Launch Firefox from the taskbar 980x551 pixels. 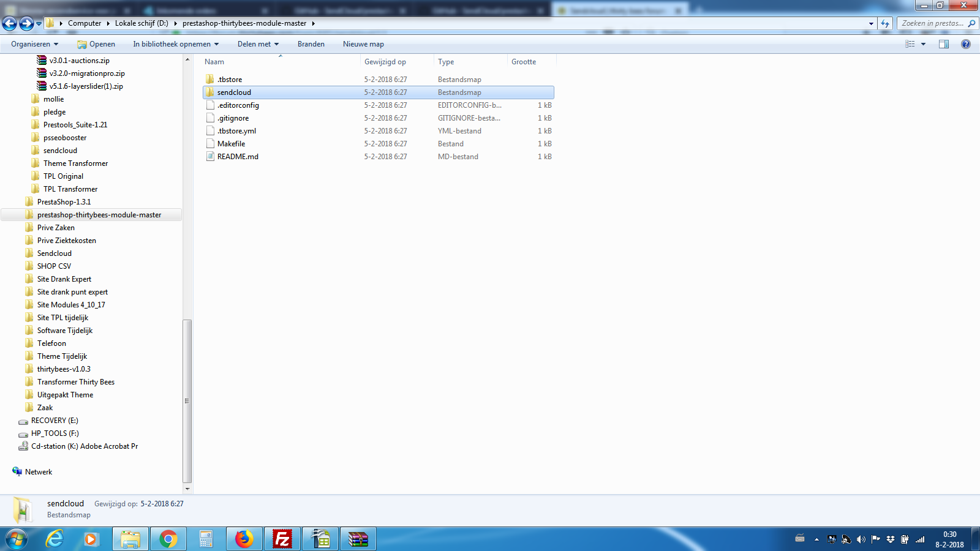click(244, 539)
